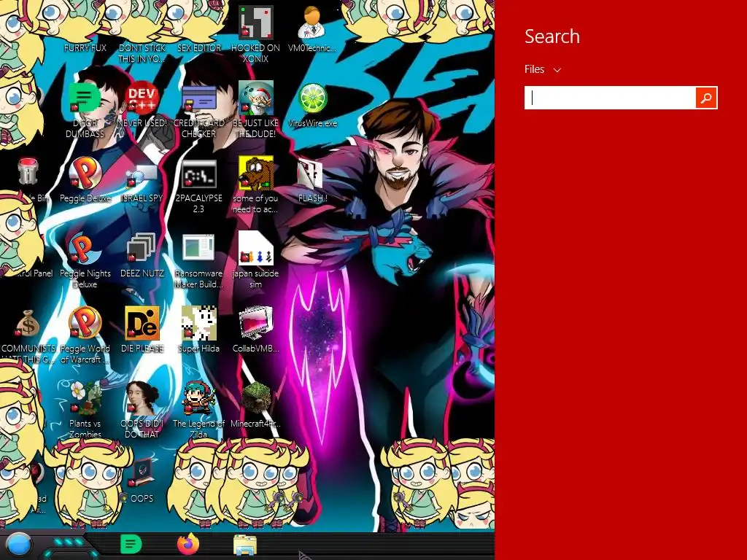The image size is (747, 560).
Task: Open Minecraft4Fr grass block icon
Action: [255, 398]
